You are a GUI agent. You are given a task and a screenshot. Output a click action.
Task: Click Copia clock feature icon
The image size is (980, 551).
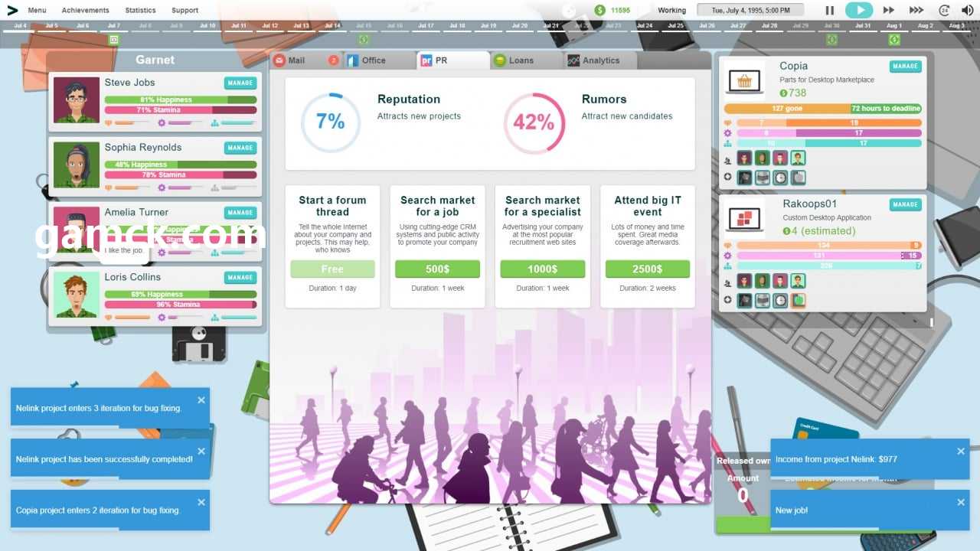coord(780,178)
